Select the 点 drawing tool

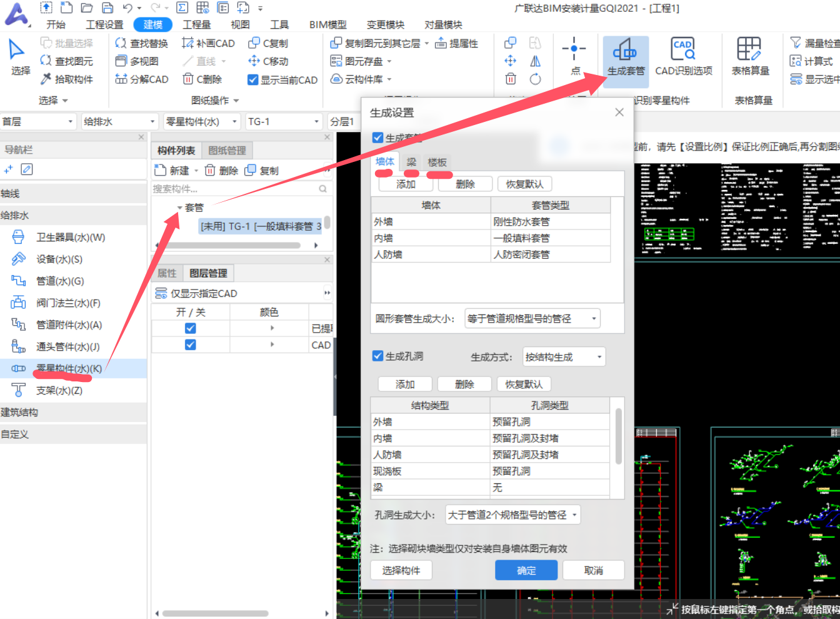(574, 58)
